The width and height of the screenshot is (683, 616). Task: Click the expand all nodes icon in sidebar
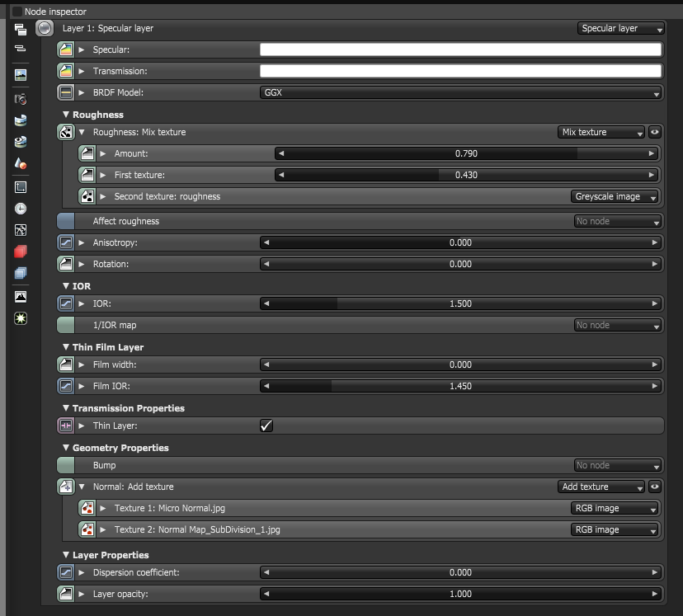[x=21, y=30]
